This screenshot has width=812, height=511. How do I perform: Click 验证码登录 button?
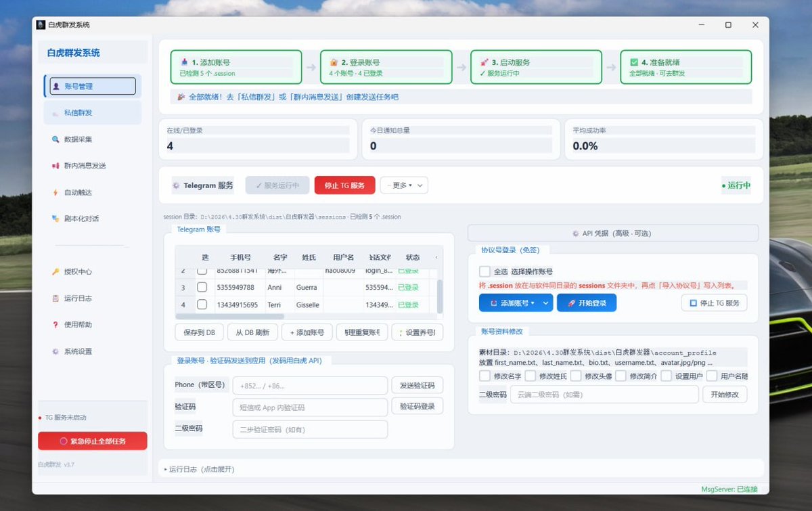coord(418,406)
